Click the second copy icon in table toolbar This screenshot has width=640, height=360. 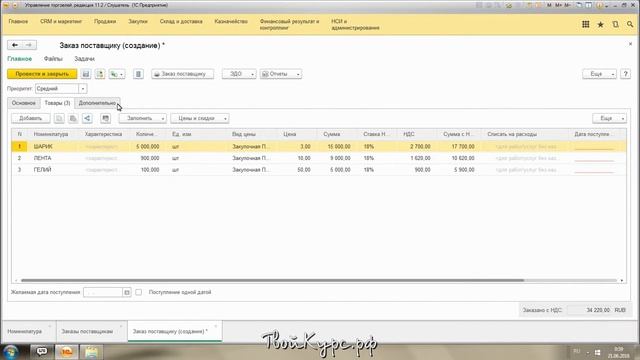click(x=73, y=118)
